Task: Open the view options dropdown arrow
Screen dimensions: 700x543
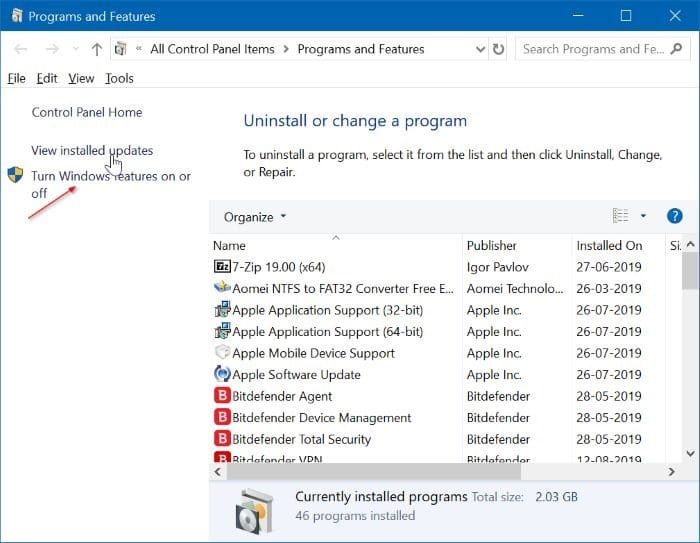Action: pos(643,216)
